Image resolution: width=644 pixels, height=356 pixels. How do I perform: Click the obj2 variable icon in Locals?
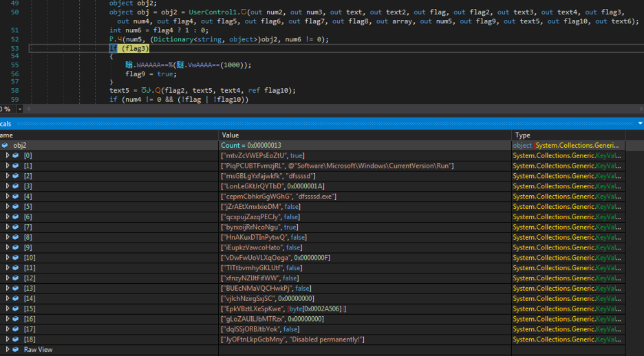click(x=6, y=146)
